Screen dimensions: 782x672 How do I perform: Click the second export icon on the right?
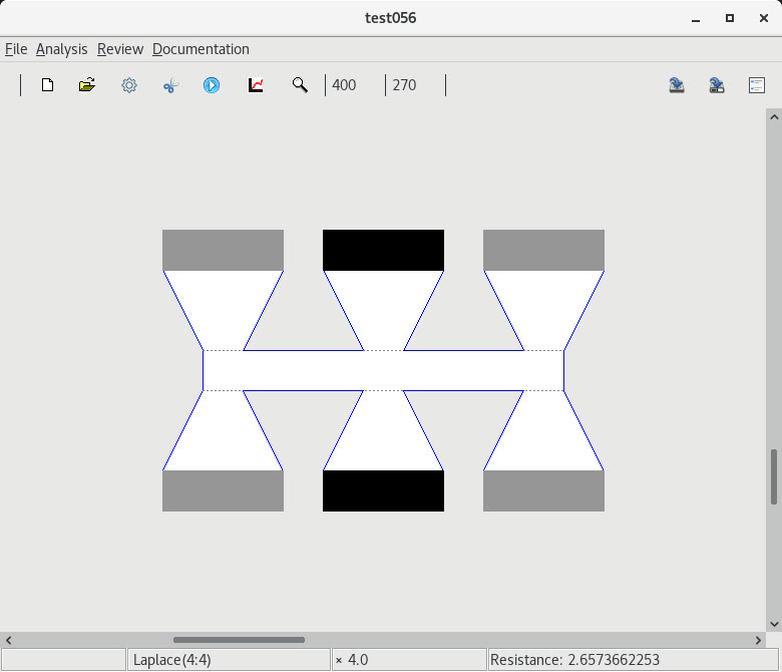[x=717, y=85]
